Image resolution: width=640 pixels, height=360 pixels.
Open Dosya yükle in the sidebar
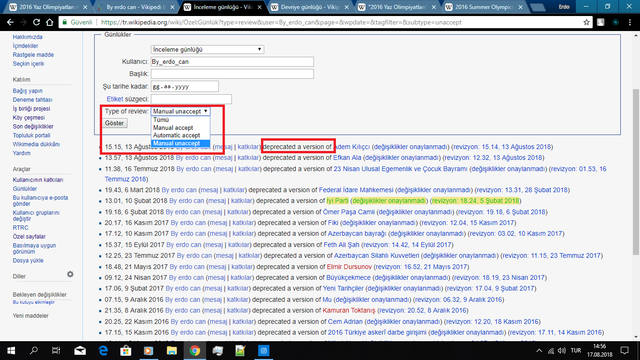28,260
